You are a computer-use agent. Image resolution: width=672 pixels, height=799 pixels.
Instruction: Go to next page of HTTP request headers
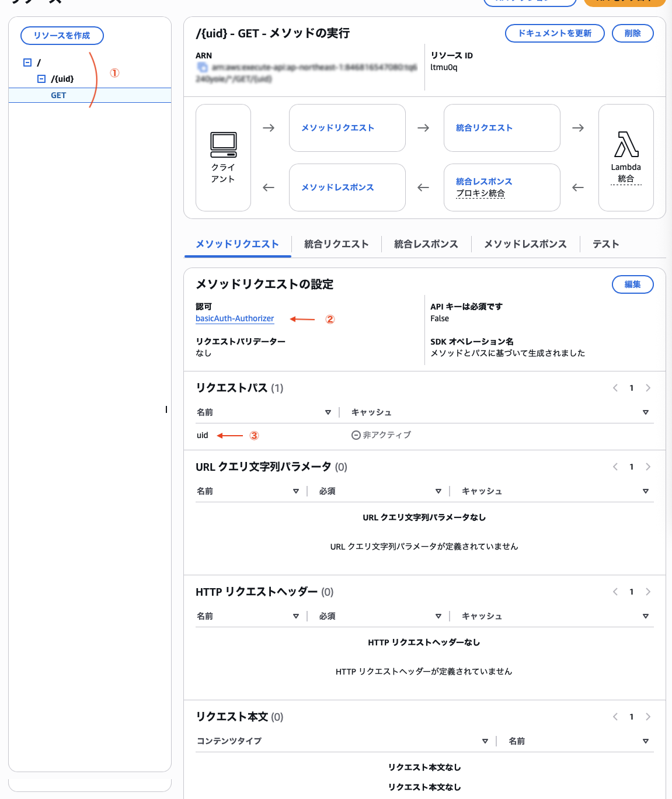click(x=648, y=592)
